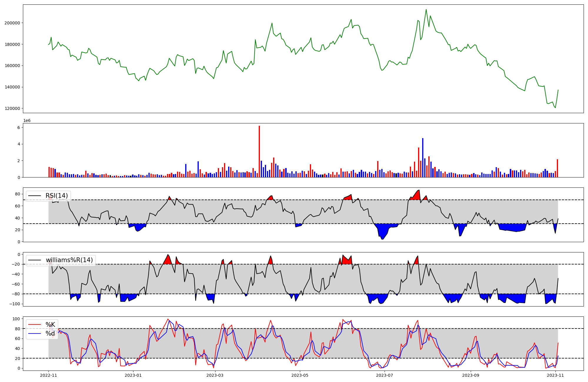Click the tallest blue volume bar
588x382 pixels.
click(x=423, y=158)
